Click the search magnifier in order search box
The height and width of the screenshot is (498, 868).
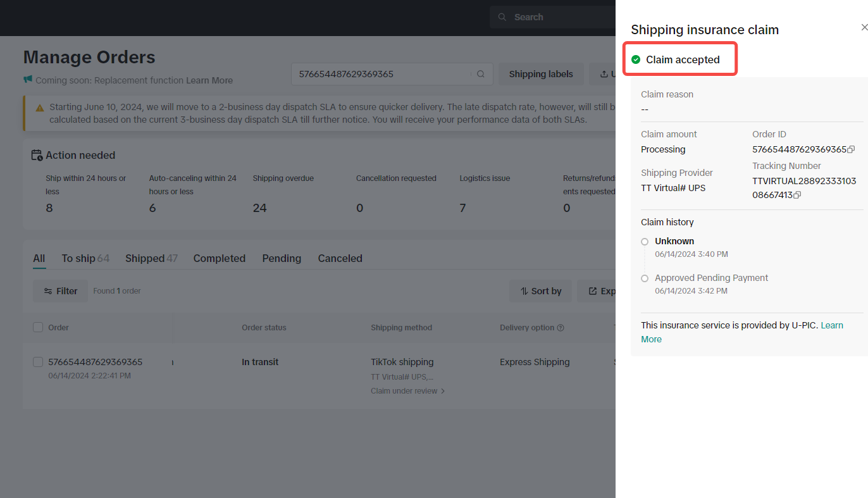click(481, 74)
